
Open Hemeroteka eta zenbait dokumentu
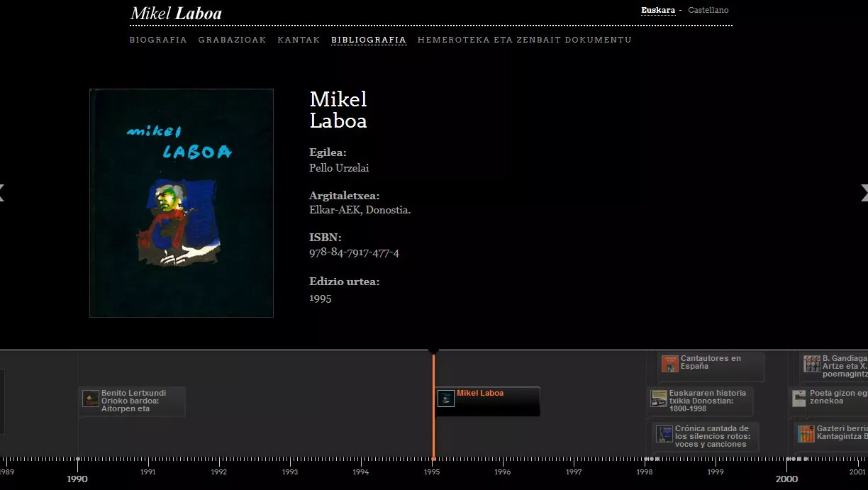coord(524,40)
